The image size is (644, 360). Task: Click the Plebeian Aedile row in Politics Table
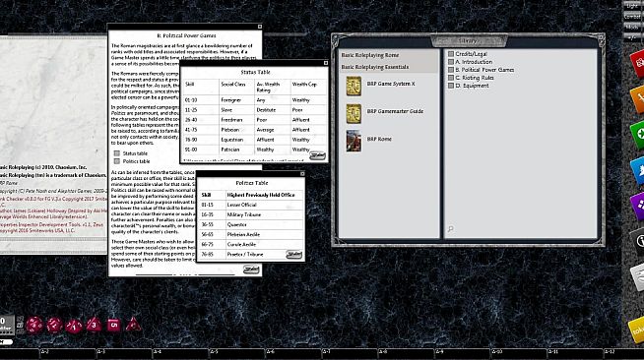251,234
